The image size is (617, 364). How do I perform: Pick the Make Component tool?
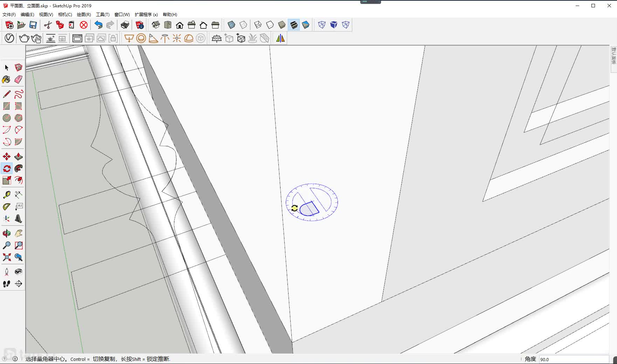(x=19, y=68)
